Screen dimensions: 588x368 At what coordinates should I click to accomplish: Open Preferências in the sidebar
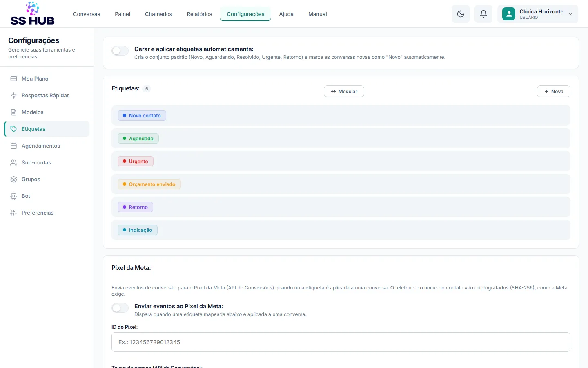point(47,213)
